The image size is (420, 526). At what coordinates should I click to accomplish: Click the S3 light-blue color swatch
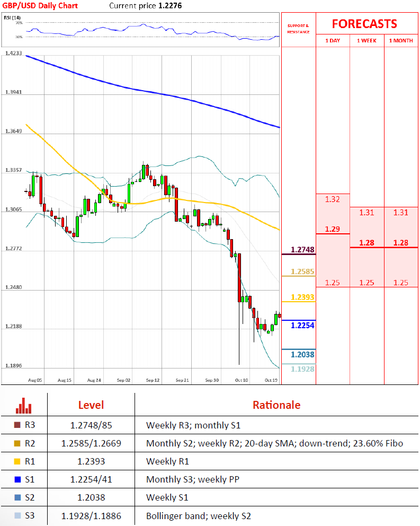(17, 515)
